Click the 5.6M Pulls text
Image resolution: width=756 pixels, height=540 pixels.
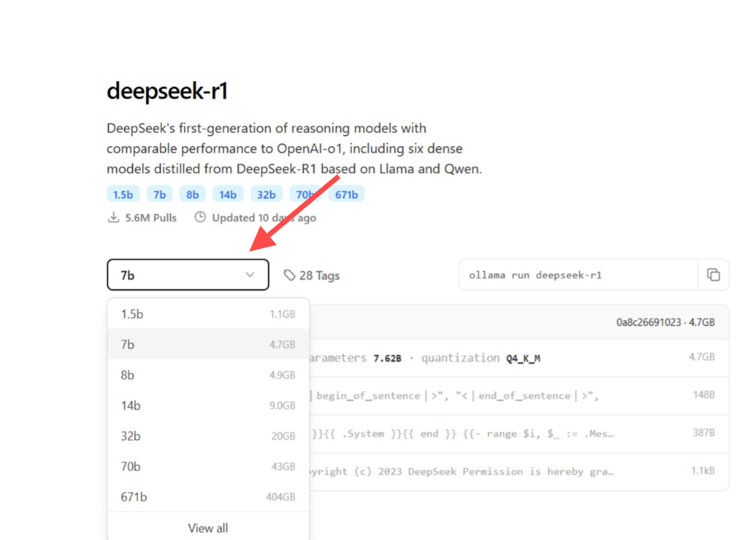pyautogui.click(x=151, y=218)
